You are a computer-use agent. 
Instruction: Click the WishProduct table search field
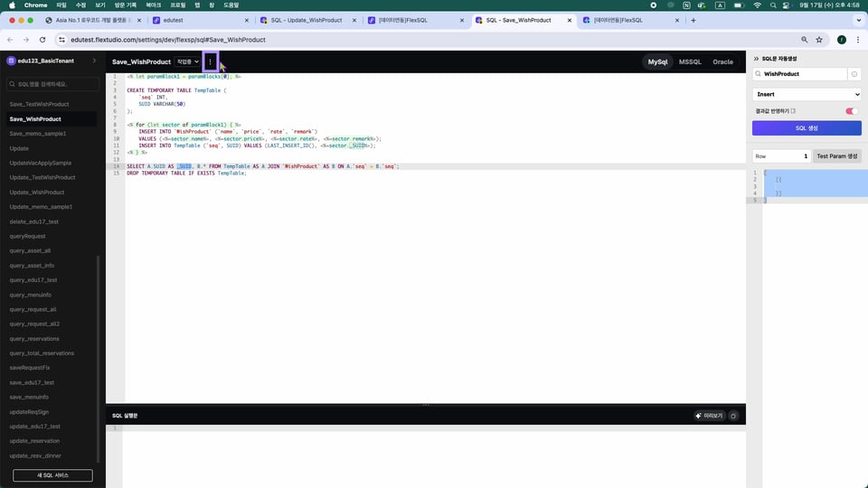click(x=799, y=74)
